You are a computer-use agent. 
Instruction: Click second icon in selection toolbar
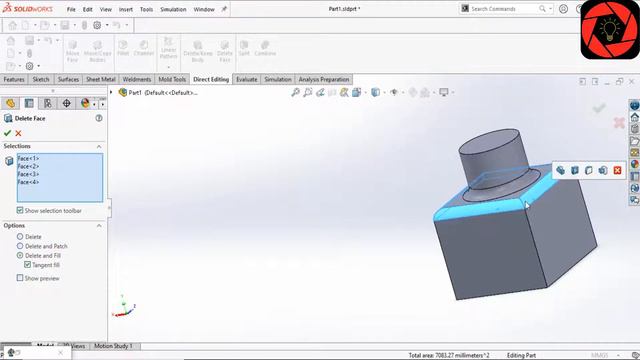pyautogui.click(x=575, y=170)
